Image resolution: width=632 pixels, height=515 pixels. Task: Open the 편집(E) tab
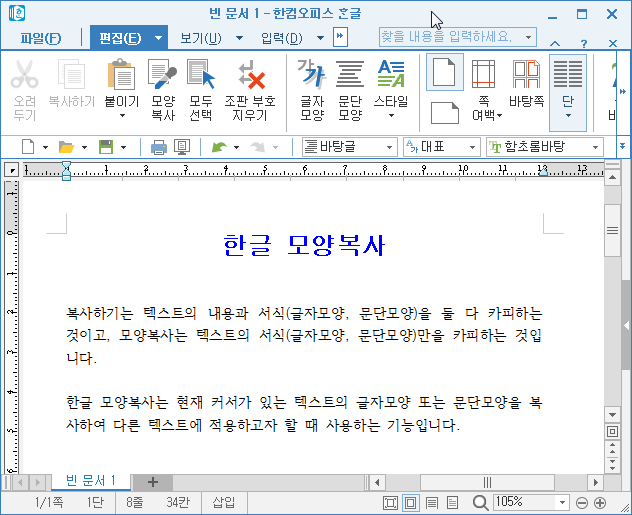pos(120,38)
